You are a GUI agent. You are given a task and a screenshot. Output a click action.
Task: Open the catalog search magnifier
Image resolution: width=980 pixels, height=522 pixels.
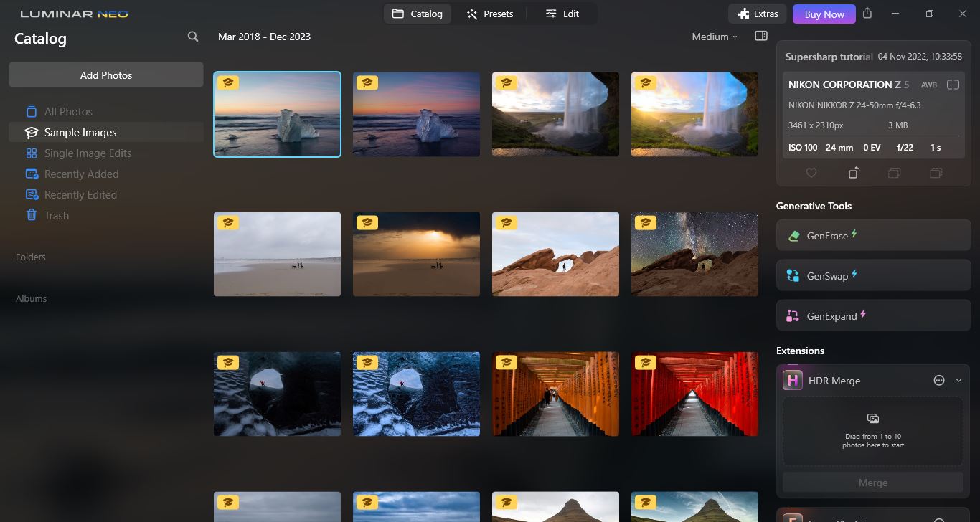point(193,37)
